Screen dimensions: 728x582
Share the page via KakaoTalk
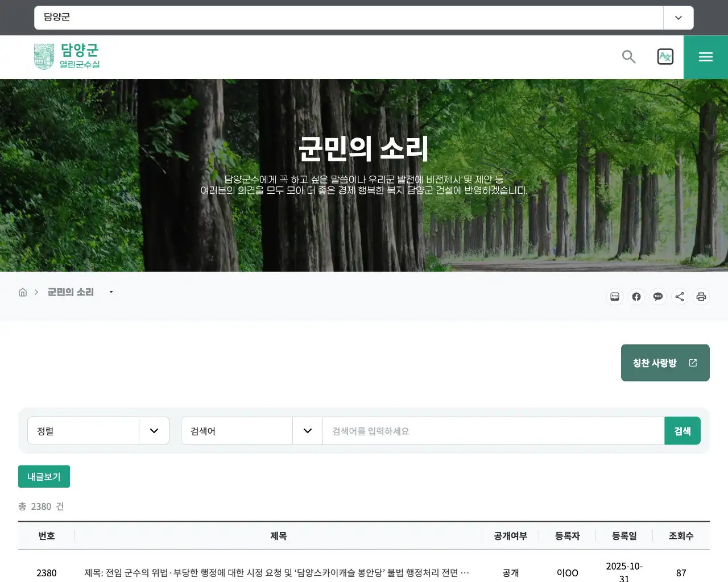click(658, 297)
